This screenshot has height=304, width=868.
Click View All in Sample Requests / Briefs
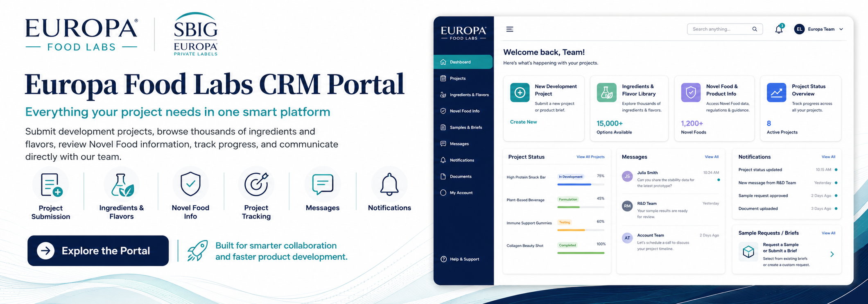pyautogui.click(x=828, y=233)
